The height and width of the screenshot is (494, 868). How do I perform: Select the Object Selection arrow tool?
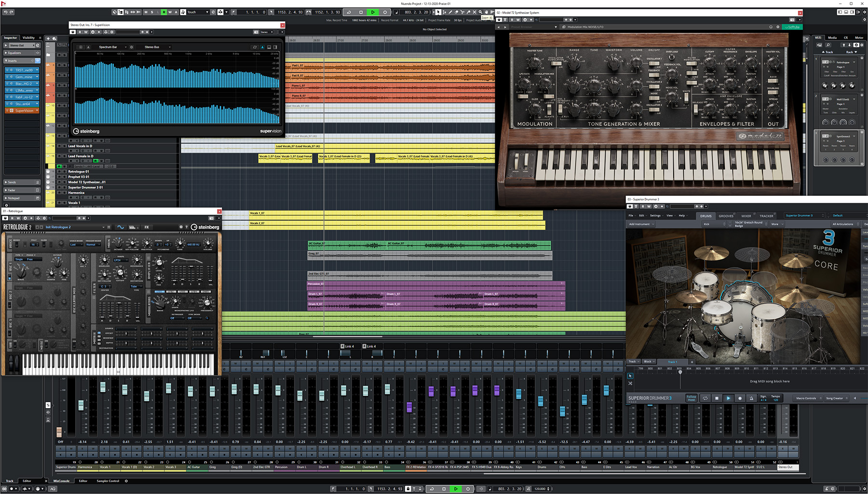click(x=438, y=12)
